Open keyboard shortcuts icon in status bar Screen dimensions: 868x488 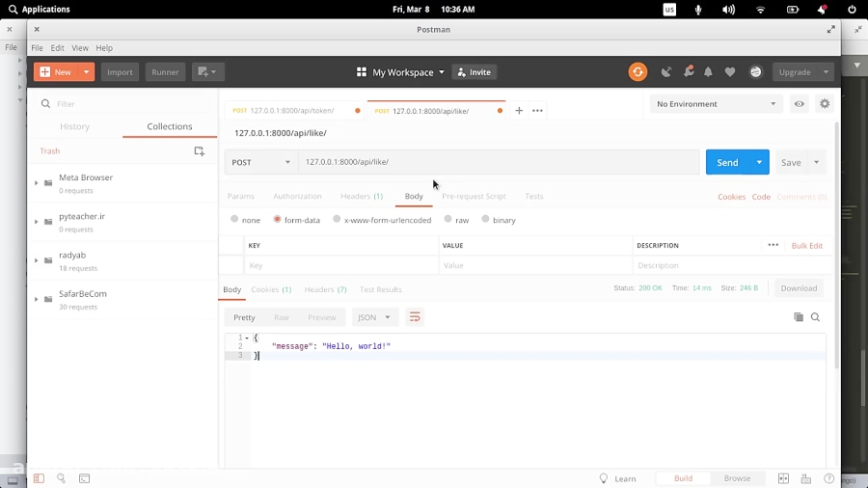[x=806, y=478]
